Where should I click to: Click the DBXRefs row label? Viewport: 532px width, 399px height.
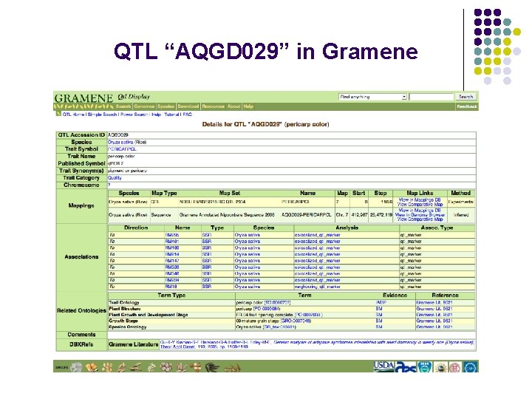[81, 344]
